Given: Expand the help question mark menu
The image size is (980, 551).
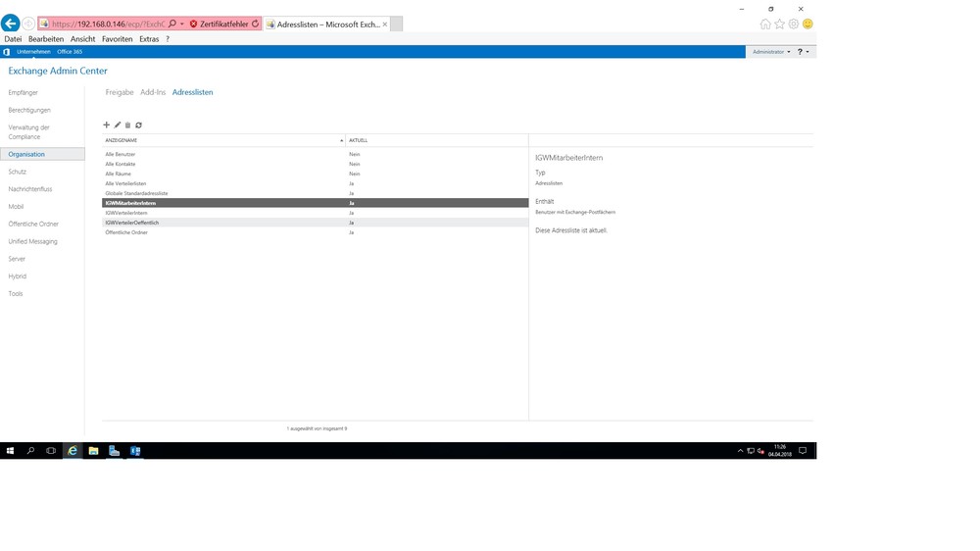Looking at the screenshot, I should point(802,52).
